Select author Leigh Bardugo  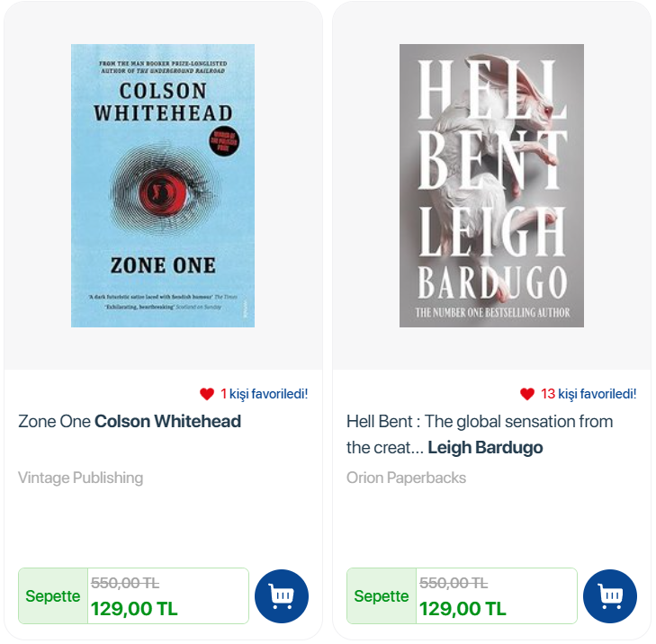tap(485, 447)
